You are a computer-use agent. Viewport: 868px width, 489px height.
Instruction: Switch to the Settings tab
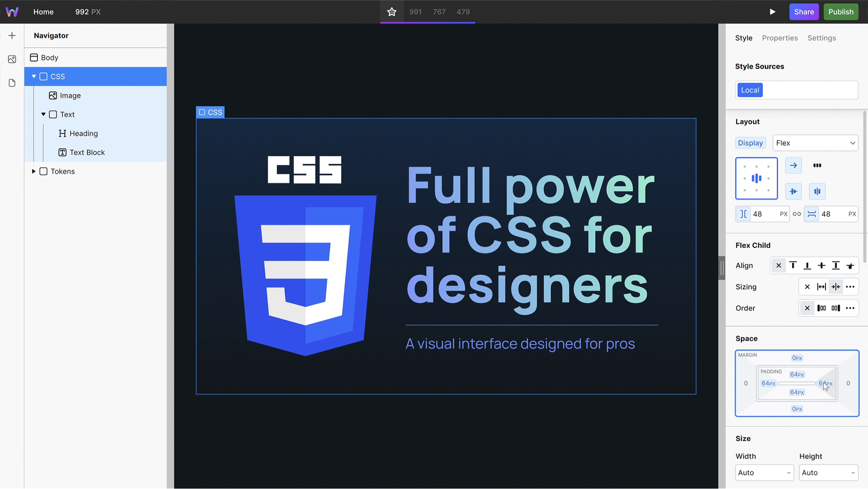tap(821, 38)
